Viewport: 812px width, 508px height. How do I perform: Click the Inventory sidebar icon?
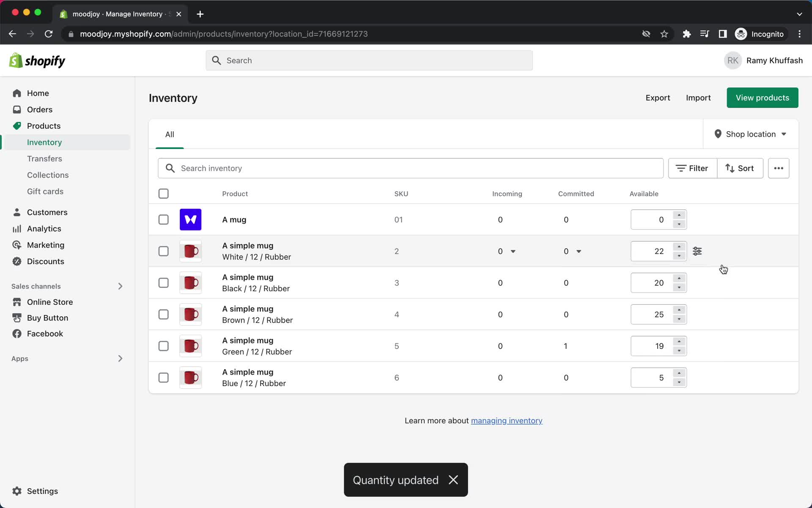[44, 142]
